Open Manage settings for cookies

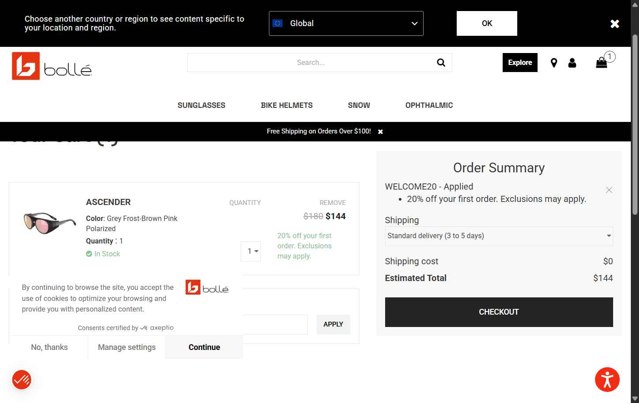tap(126, 347)
